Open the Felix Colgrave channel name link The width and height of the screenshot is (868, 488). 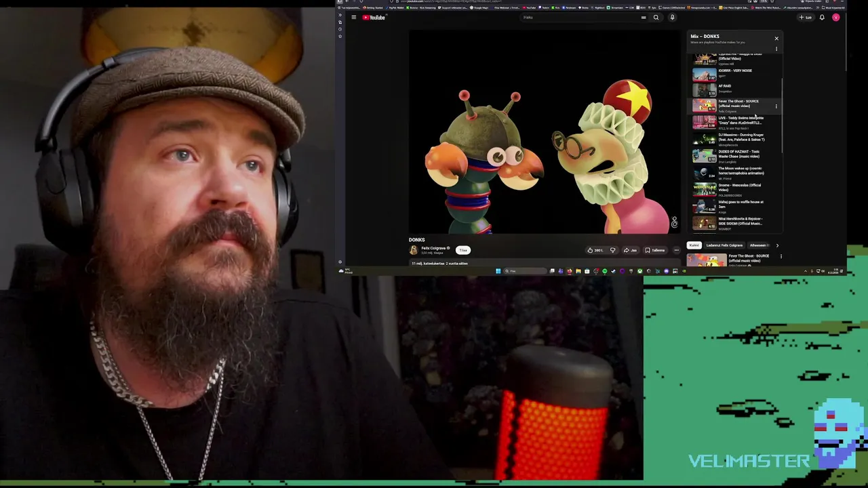(x=433, y=248)
